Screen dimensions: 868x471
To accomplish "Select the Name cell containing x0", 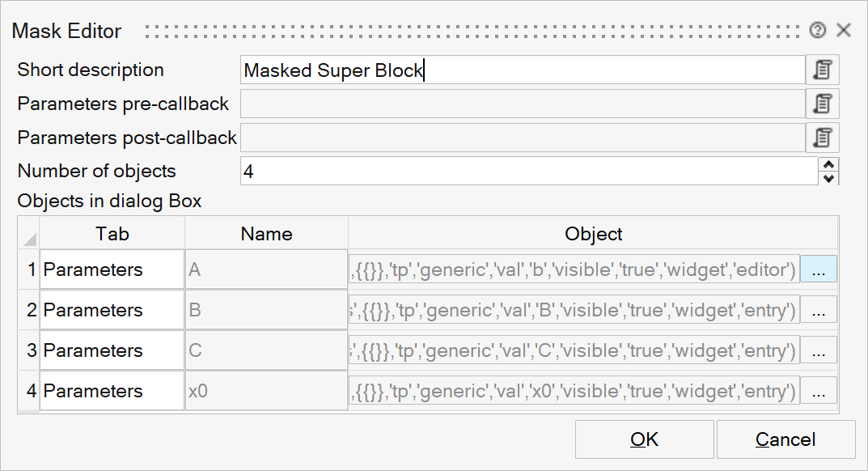I will pyautogui.click(x=266, y=391).
